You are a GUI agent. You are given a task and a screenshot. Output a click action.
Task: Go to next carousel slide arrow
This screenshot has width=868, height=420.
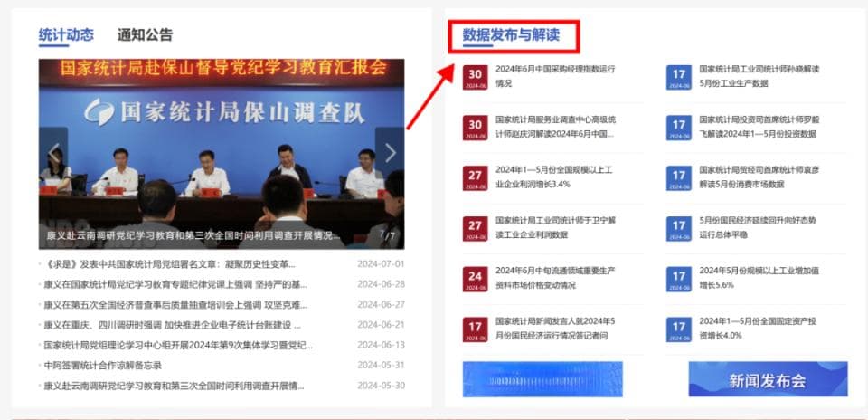390,152
